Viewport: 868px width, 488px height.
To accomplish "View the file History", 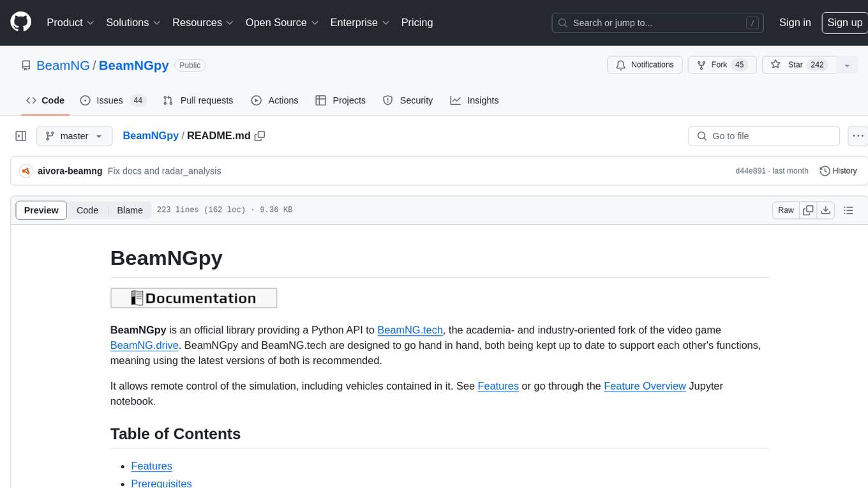I will tap(838, 171).
